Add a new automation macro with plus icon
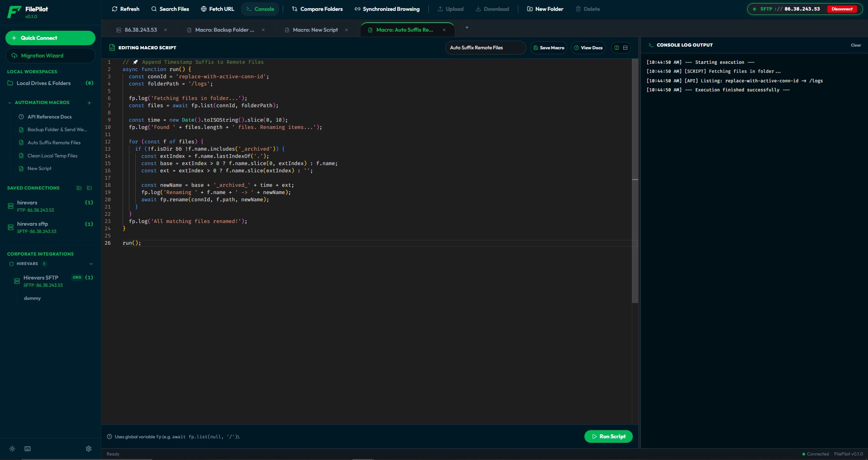 (x=89, y=103)
